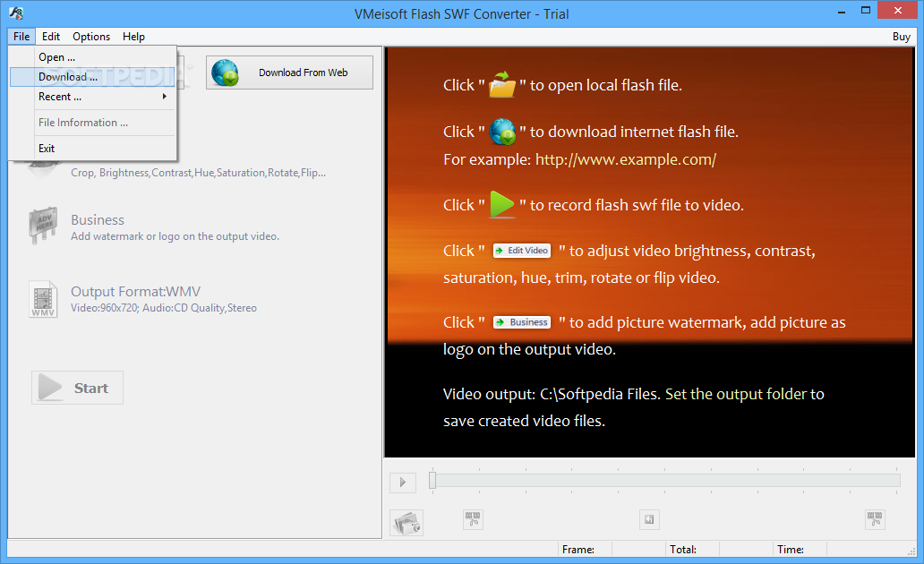Screen dimensions: 924x564
Task: Click the 'Crop, Brightness, Contrast, Hue...' description
Action: coord(199,173)
